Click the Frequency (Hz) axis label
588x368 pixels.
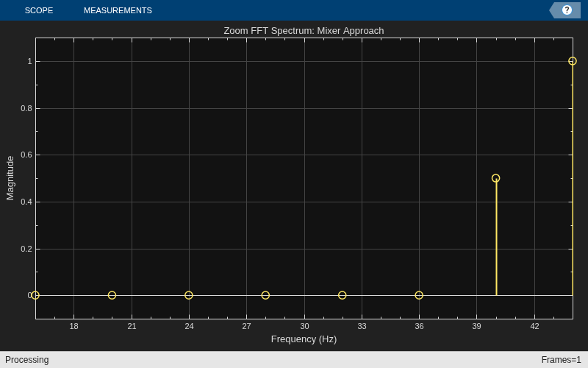click(304, 339)
